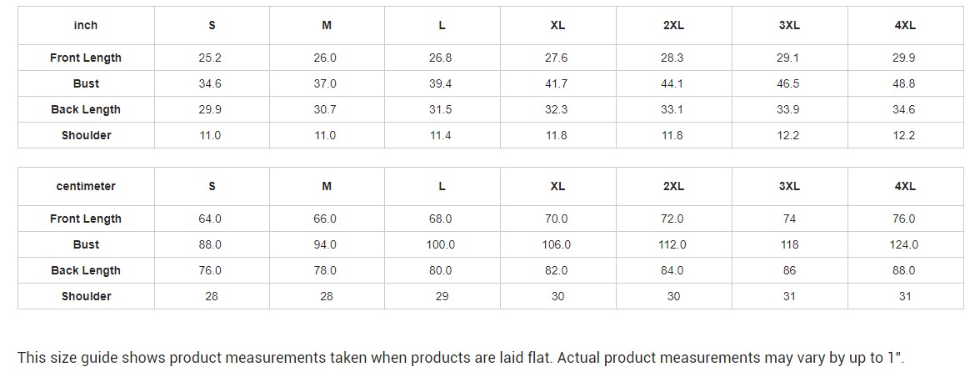This screenshot has height=372, width=980.
Task: Select the 84.0 Back Length value for 2XL
Action: pyautogui.click(x=672, y=270)
